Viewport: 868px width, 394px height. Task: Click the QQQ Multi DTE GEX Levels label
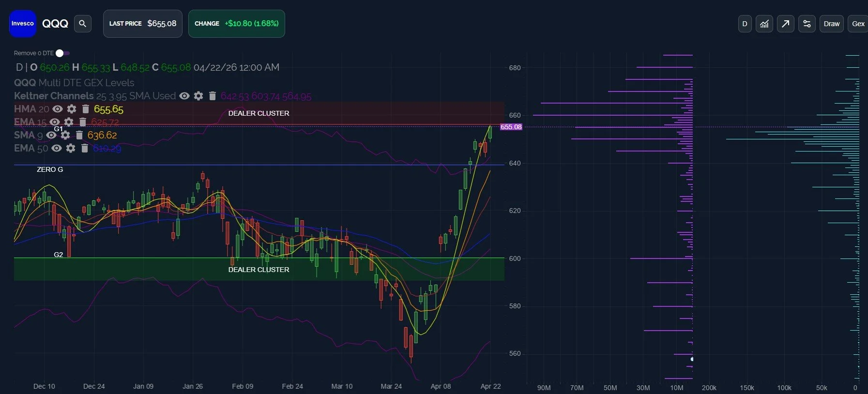point(74,83)
